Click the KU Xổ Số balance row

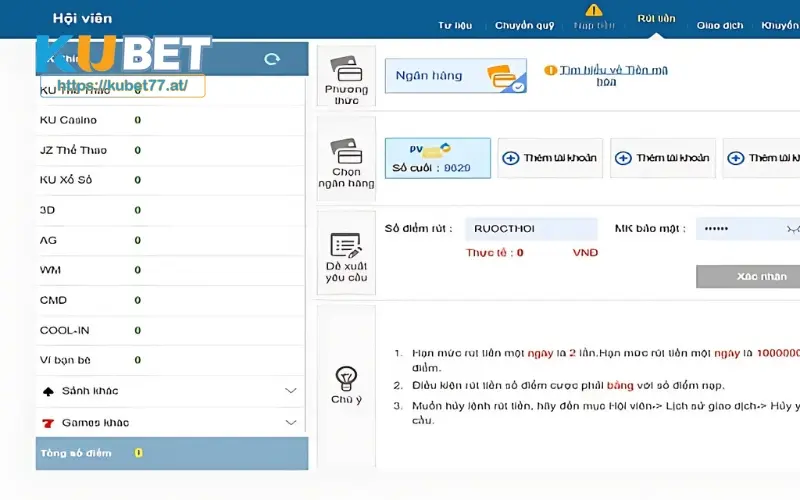[170, 180]
